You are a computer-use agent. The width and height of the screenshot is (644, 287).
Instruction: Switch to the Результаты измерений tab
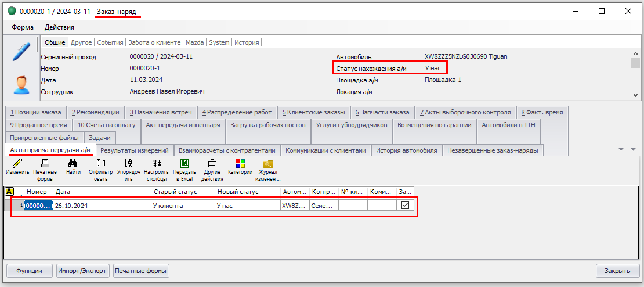(134, 150)
